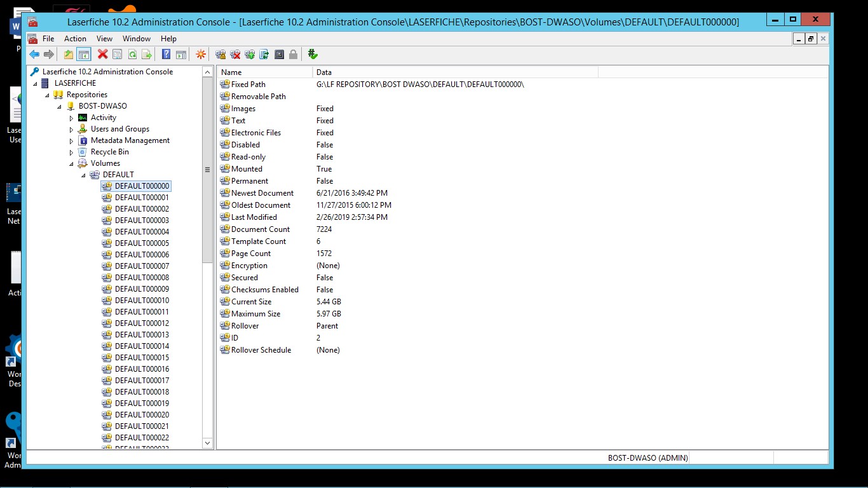The width and height of the screenshot is (868, 488).
Task: Open the Window menu
Action: 137,39
